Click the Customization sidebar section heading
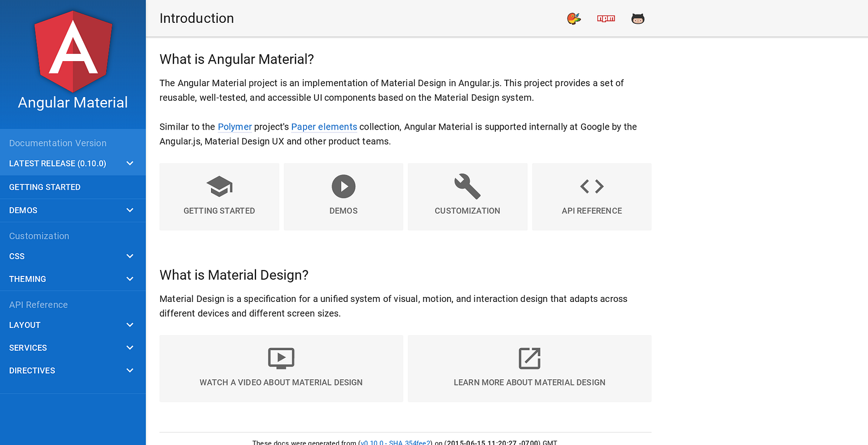 point(39,236)
